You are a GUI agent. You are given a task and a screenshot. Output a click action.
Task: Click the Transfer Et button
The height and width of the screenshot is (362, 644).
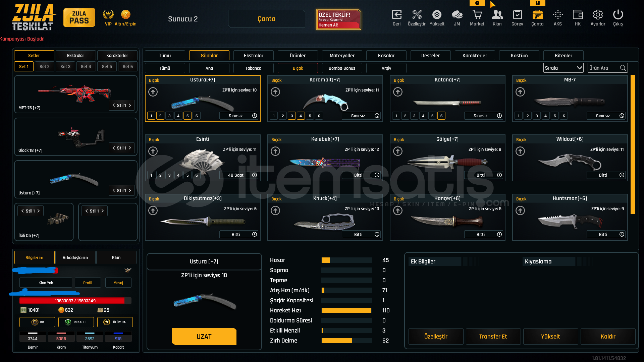493,337
